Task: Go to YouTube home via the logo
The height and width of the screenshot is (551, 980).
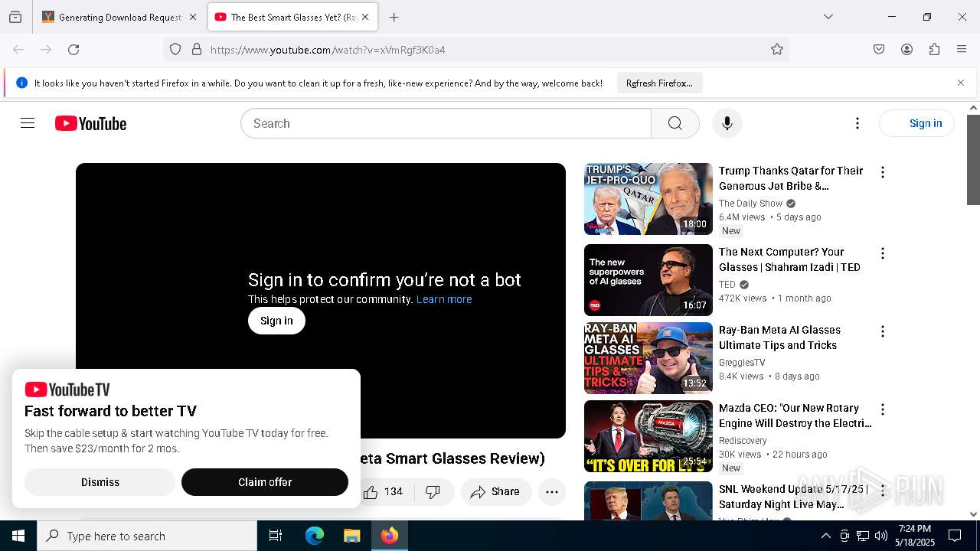Action: click(x=90, y=123)
